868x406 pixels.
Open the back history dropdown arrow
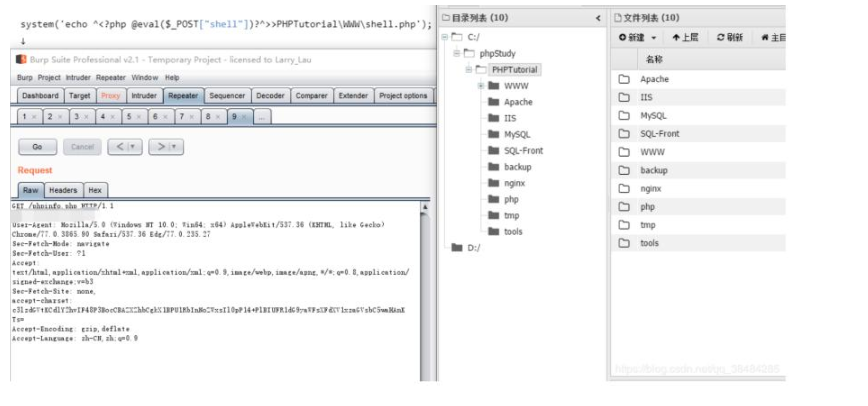[133, 147]
